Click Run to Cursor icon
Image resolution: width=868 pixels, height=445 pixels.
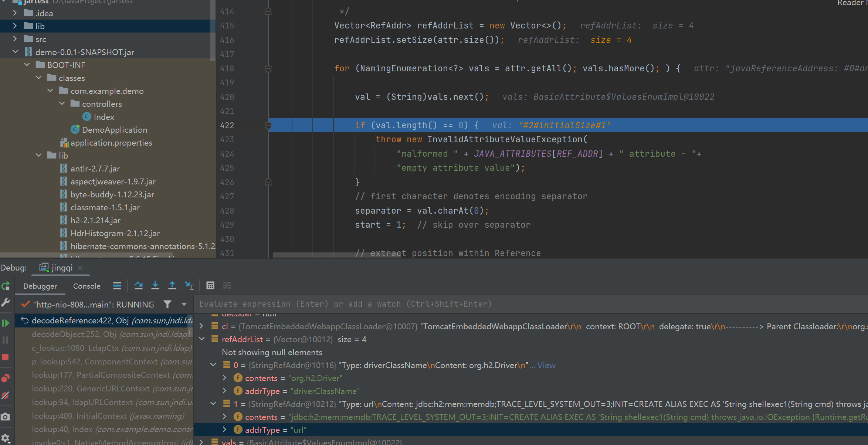(x=189, y=285)
